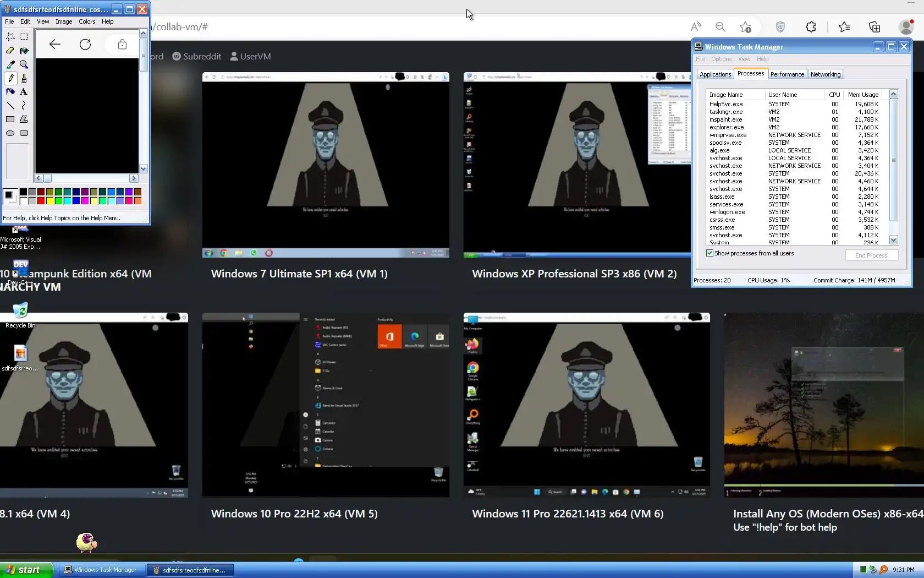Click Paint's horizontal scrollbar right arrow
The height and width of the screenshot is (578, 924).
(x=134, y=178)
